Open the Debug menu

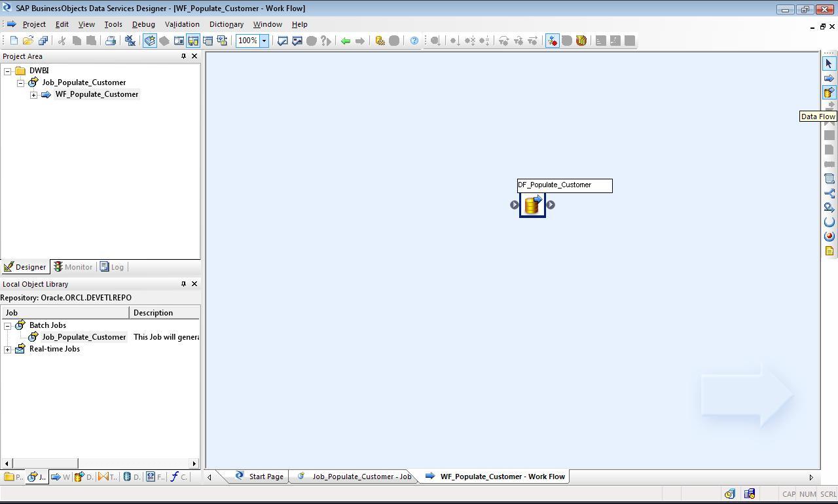pyautogui.click(x=143, y=24)
